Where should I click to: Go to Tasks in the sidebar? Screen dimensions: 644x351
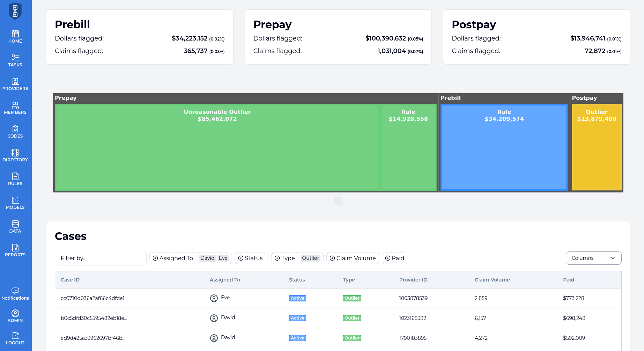click(x=15, y=60)
